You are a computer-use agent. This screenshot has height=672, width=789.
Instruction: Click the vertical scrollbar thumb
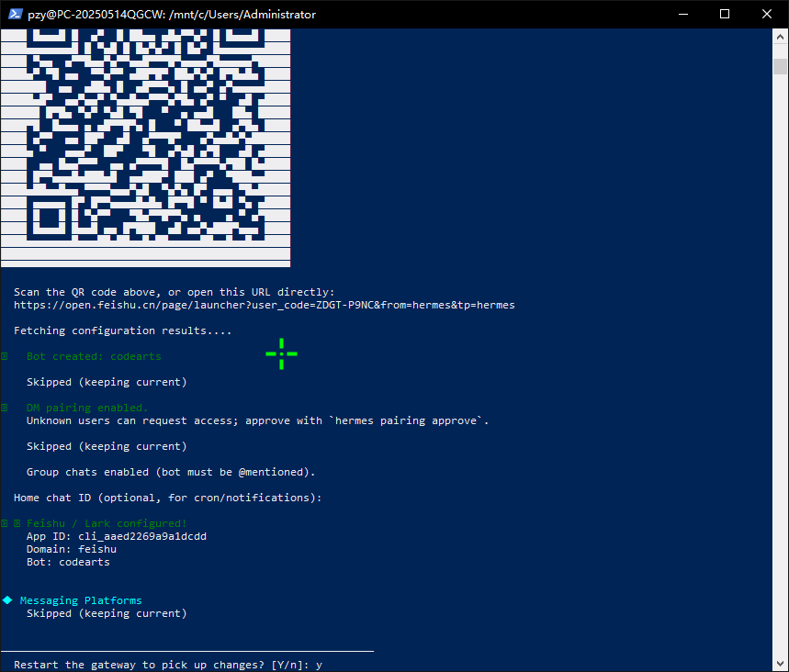point(780,66)
